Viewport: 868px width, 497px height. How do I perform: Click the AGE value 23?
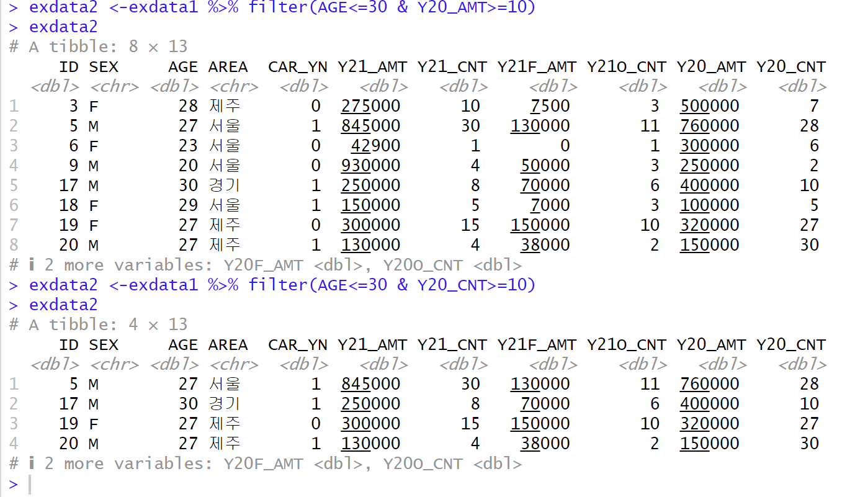(x=188, y=146)
